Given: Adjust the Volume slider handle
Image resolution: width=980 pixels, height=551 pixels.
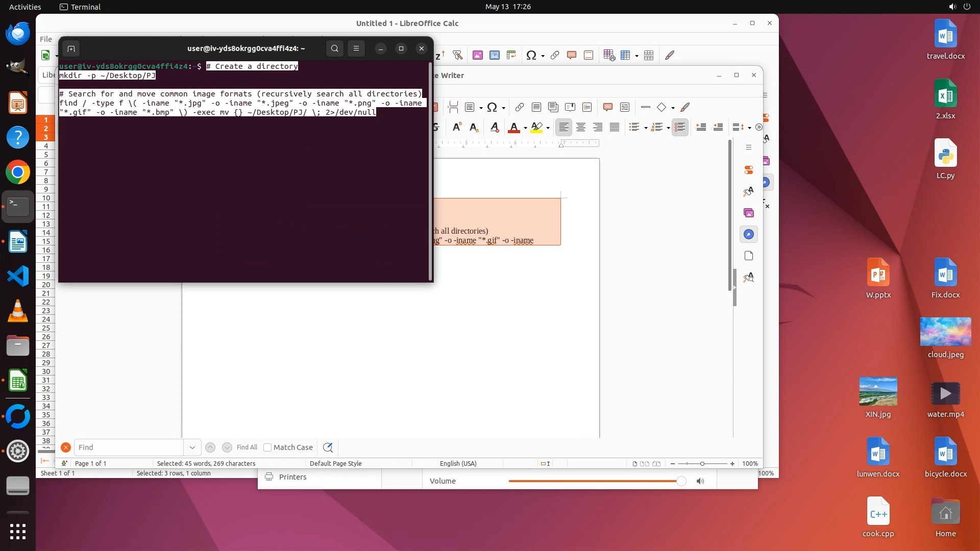Looking at the screenshot, I should click(681, 481).
